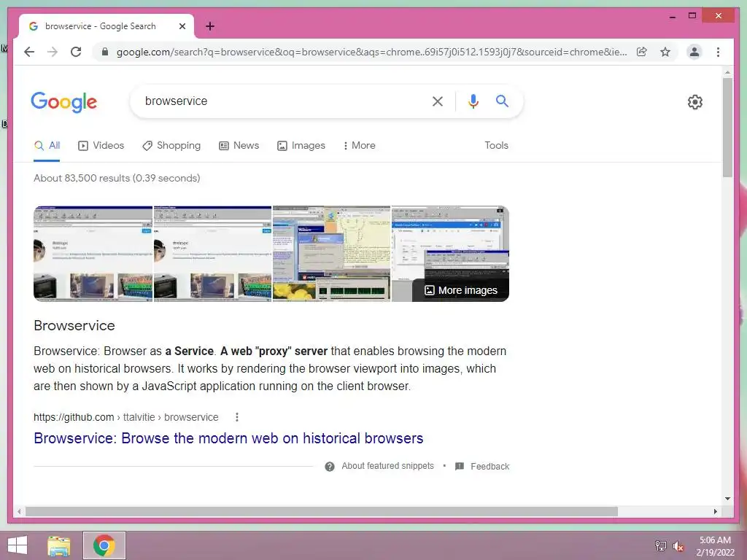Open Browservice: Browse the modern web link
747x560 pixels.
(x=228, y=438)
